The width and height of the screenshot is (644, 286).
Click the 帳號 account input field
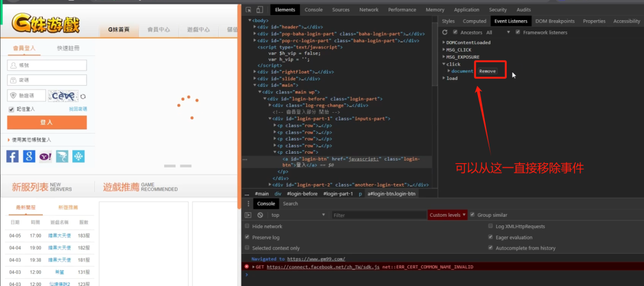[47, 66]
